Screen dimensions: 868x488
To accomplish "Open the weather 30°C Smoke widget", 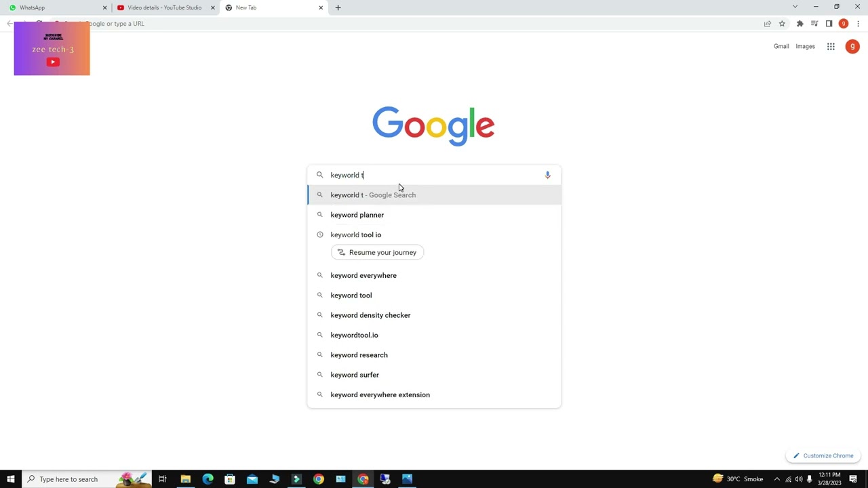I will click(738, 479).
